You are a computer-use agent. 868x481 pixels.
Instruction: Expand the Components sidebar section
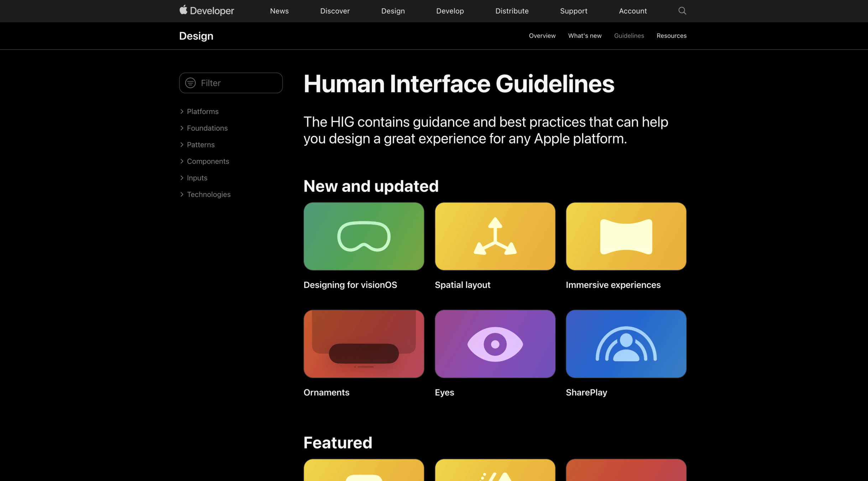tap(208, 161)
